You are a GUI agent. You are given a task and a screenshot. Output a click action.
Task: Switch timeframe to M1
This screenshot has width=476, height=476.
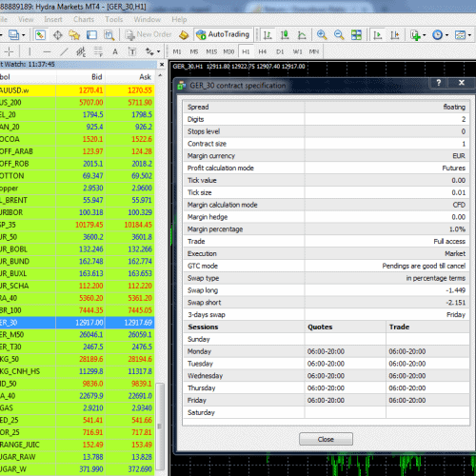pos(177,51)
